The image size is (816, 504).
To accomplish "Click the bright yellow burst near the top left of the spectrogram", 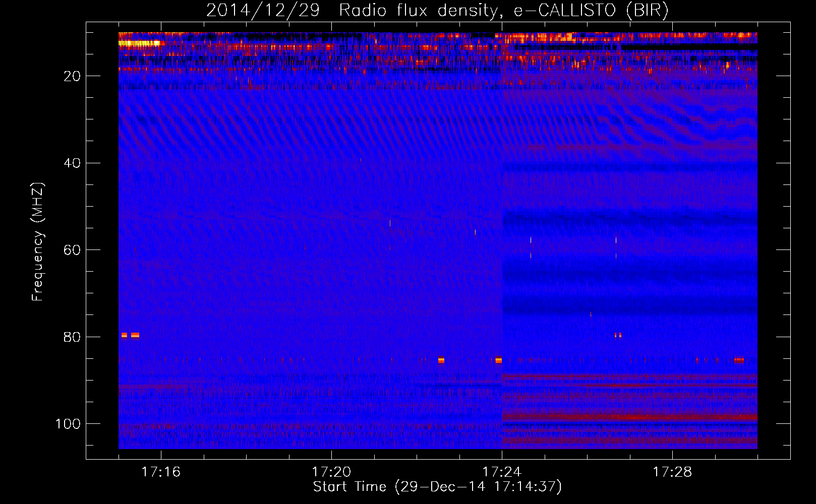I will point(139,43).
